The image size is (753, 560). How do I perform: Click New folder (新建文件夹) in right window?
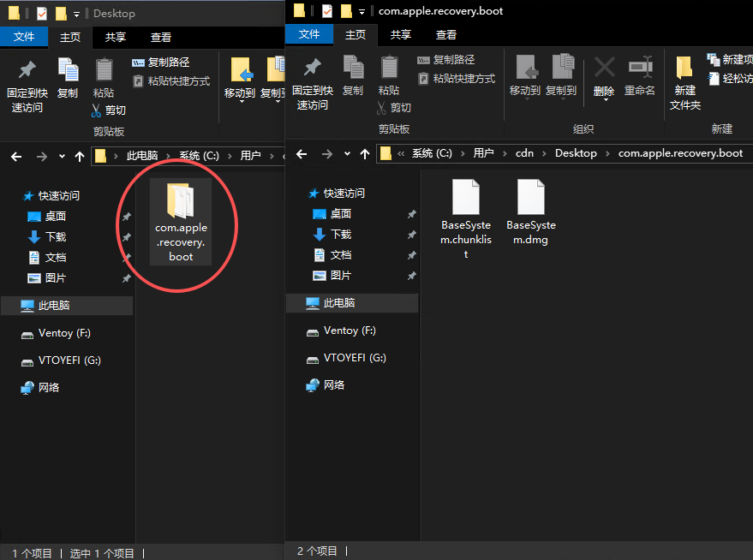685,83
